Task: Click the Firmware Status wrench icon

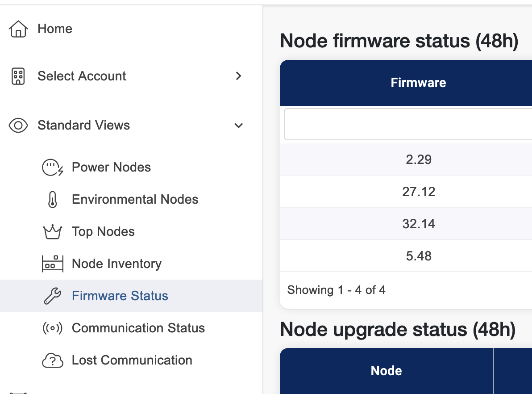Action: click(52, 296)
